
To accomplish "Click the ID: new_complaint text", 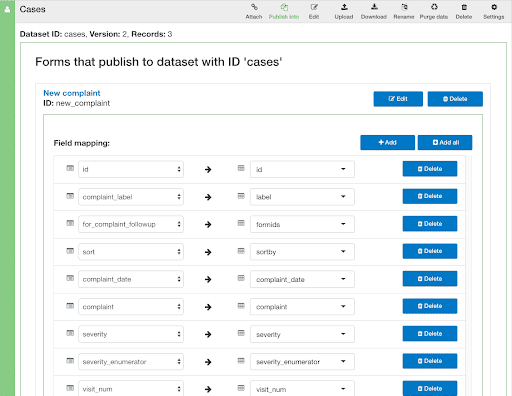I will point(76,103).
